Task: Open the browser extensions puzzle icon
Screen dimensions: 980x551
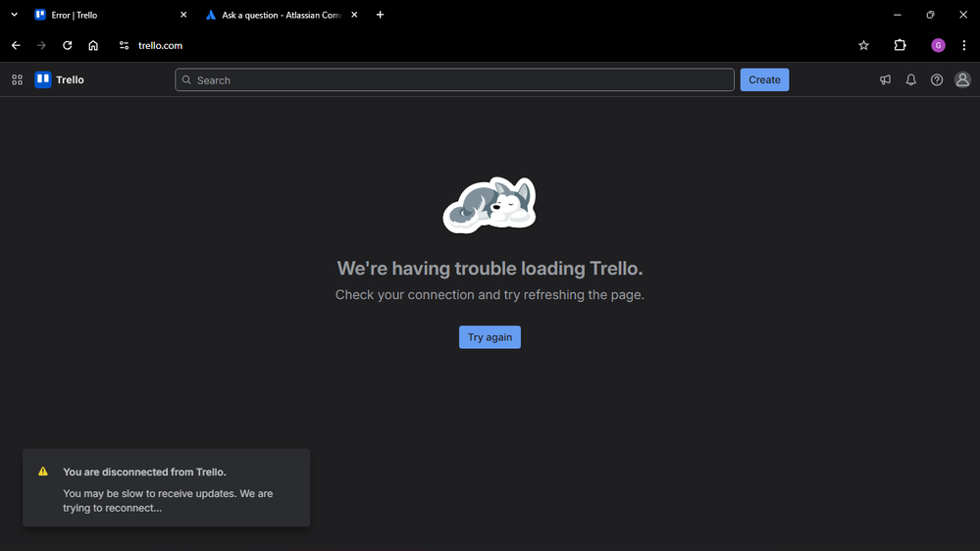Action: pyautogui.click(x=900, y=45)
